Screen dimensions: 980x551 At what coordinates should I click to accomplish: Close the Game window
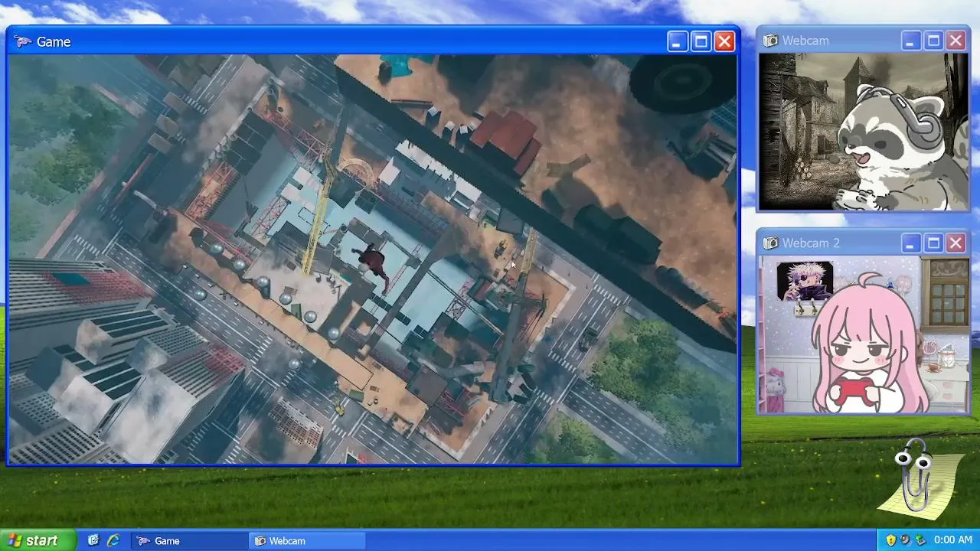coord(724,42)
